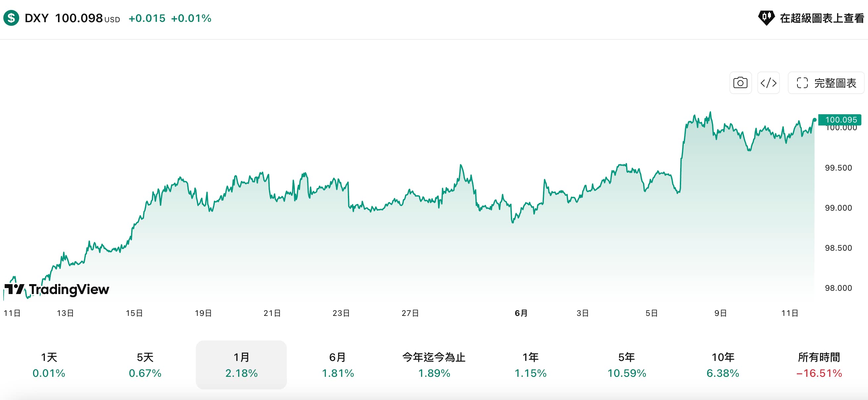The image size is (868, 400).
Task: Click the 99.000 price axis label
Action: [x=838, y=208]
